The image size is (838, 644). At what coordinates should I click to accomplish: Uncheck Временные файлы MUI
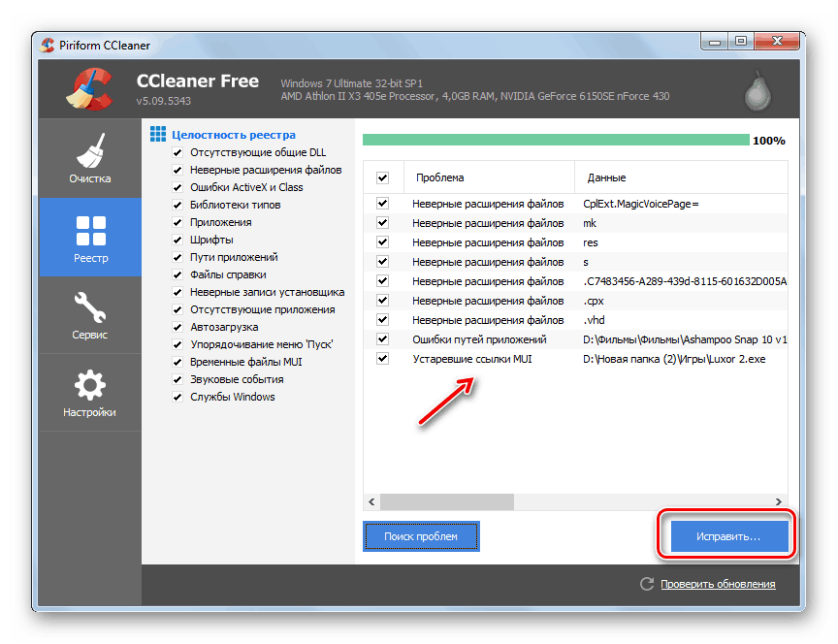177,362
